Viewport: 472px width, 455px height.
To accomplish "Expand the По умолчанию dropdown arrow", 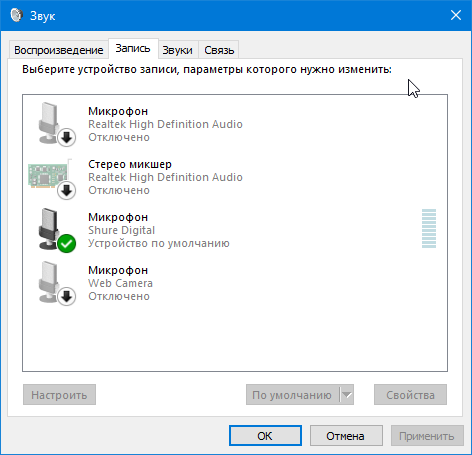I will pyautogui.click(x=347, y=395).
